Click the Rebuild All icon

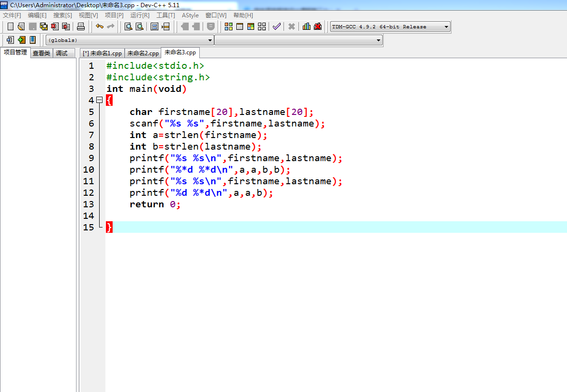tap(262, 26)
